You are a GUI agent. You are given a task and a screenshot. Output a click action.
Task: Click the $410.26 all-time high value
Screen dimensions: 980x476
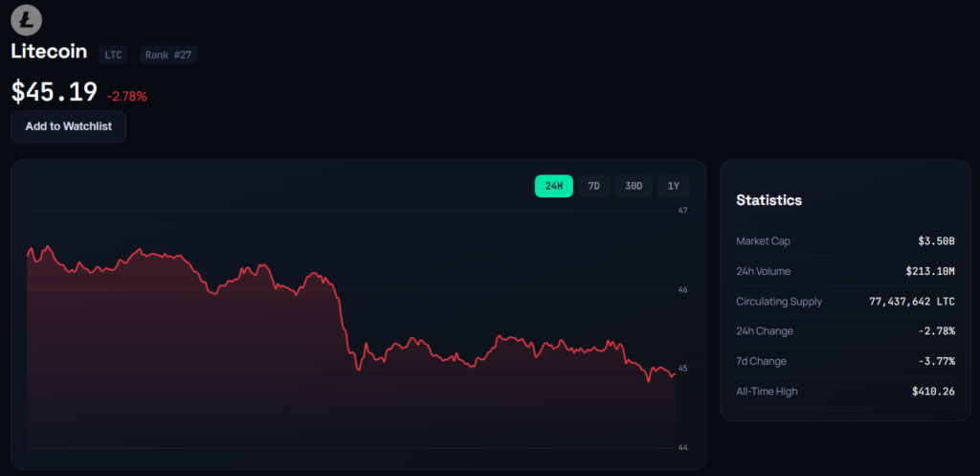pyautogui.click(x=933, y=391)
